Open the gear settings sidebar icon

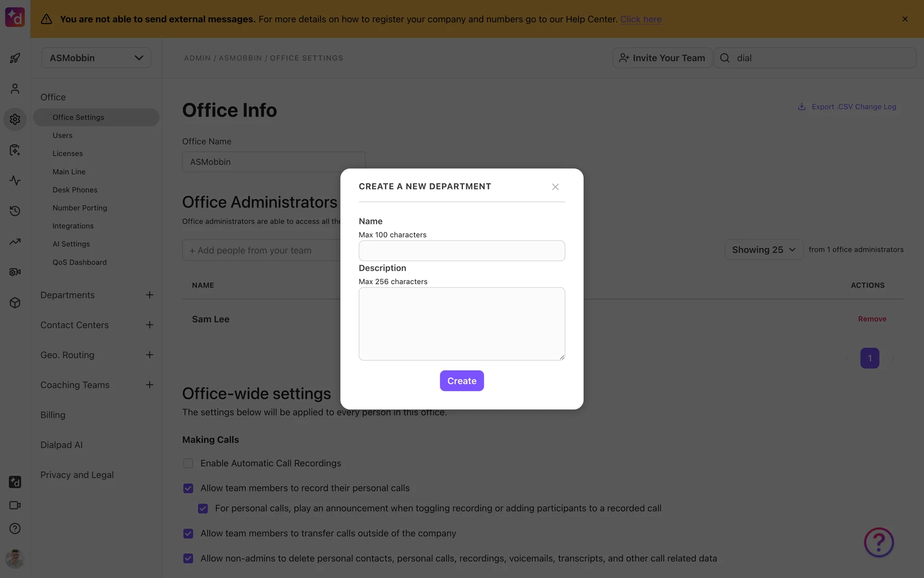coord(15,119)
